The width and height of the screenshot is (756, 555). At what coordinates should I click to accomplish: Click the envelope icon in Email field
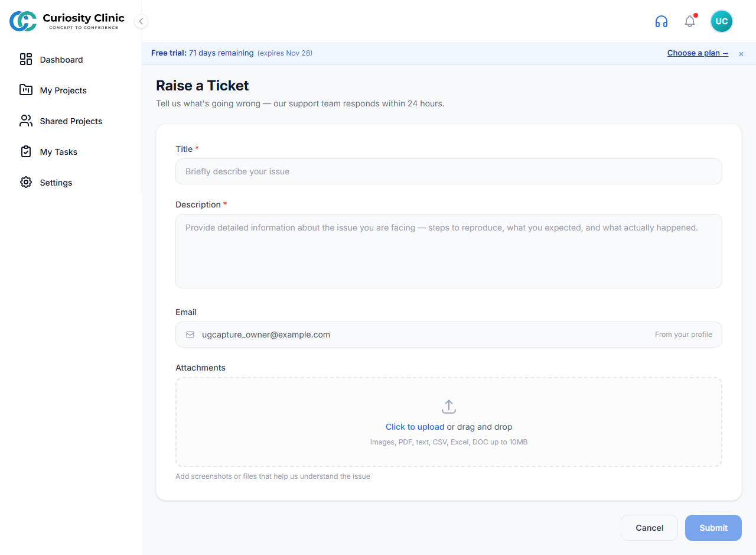click(190, 335)
